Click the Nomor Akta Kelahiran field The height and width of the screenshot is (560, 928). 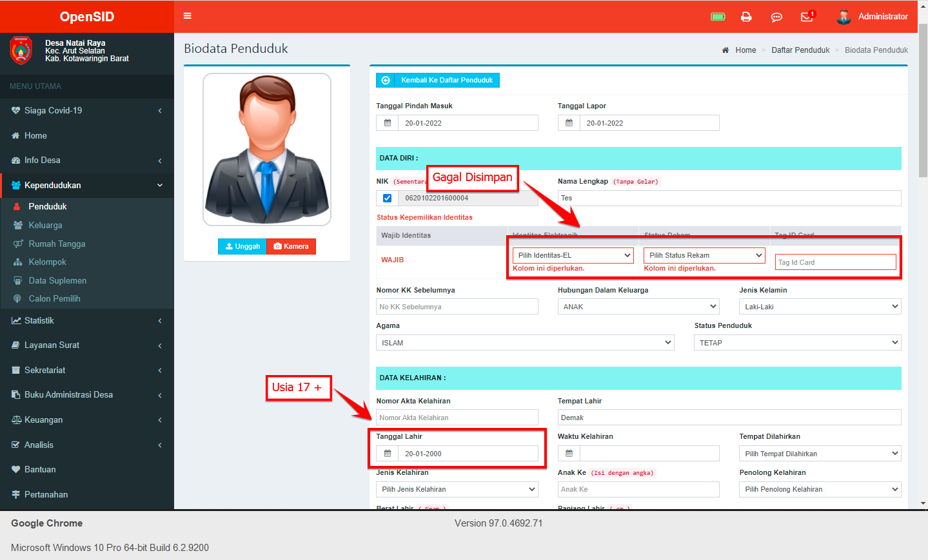(457, 418)
